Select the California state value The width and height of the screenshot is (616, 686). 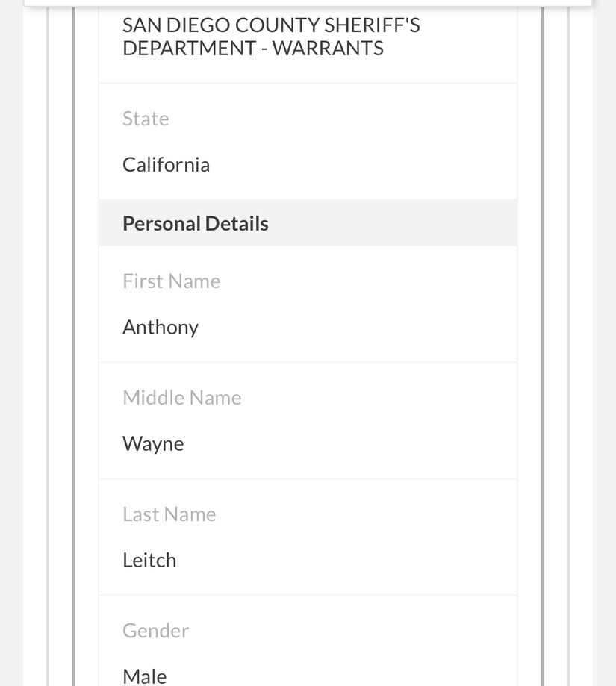pos(167,165)
